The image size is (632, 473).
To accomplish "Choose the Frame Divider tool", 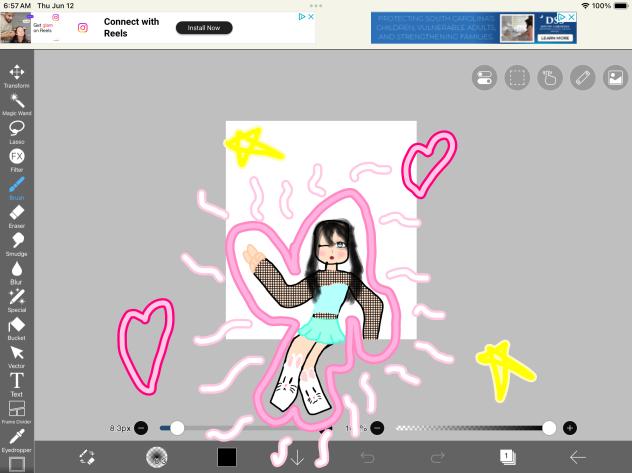I will pos(17,412).
